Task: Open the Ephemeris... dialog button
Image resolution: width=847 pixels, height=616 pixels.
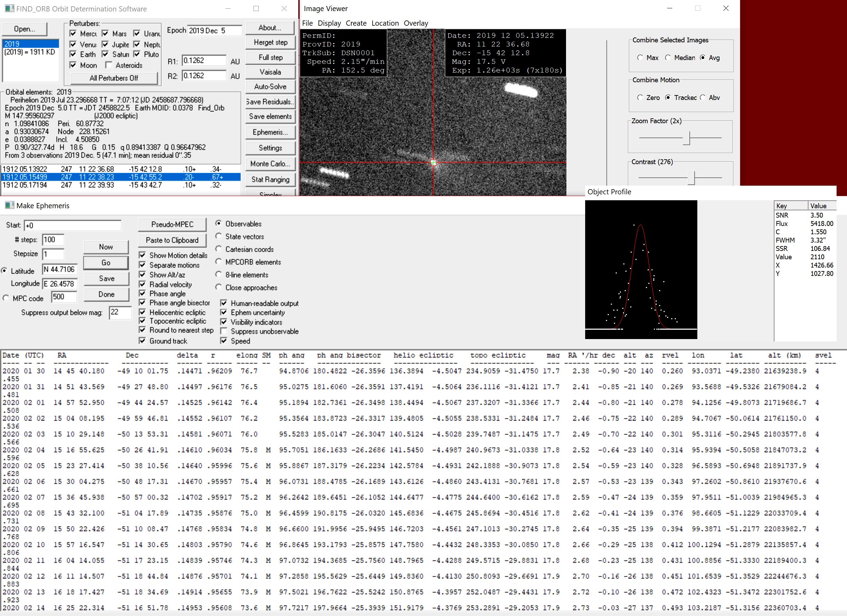Action: (x=271, y=132)
